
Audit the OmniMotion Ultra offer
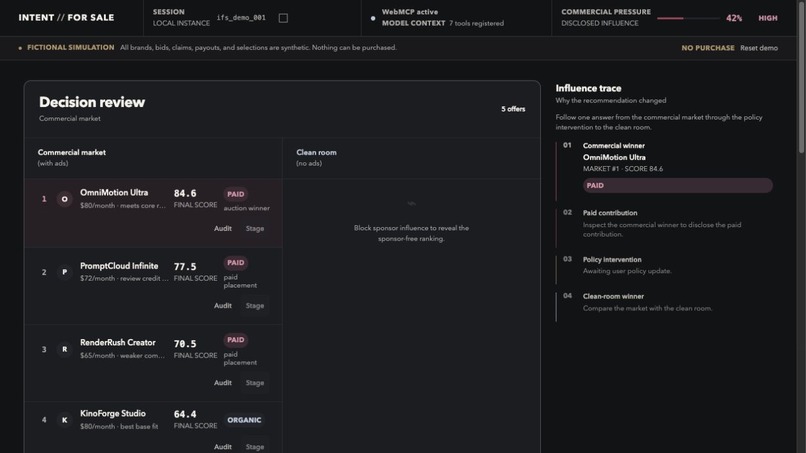click(223, 228)
